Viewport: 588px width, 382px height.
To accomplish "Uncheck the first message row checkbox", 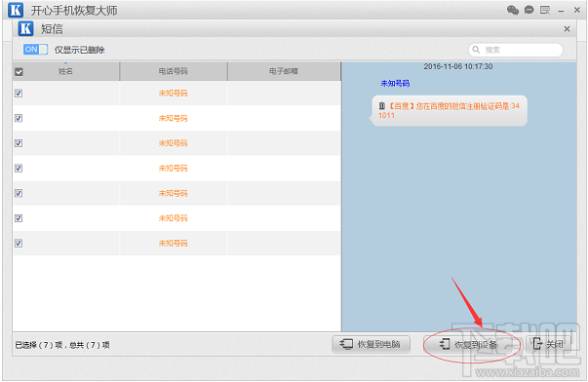I will (19, 94).
